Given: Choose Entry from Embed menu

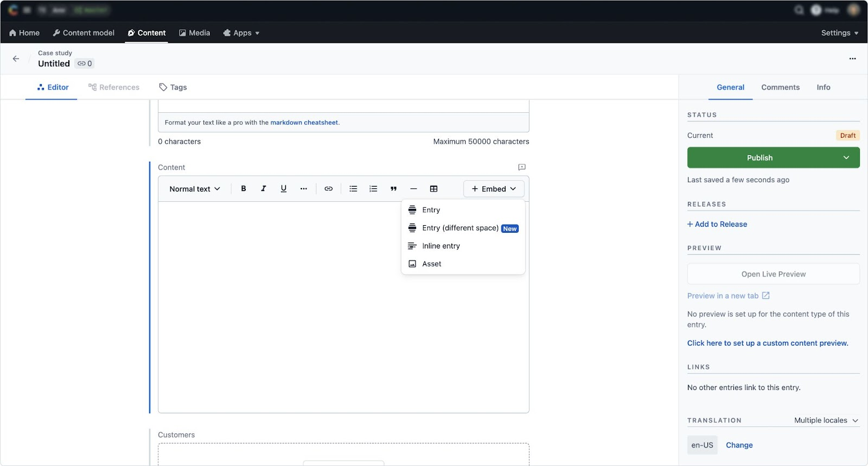Looking at the screenshot, I should coord(463,210).
